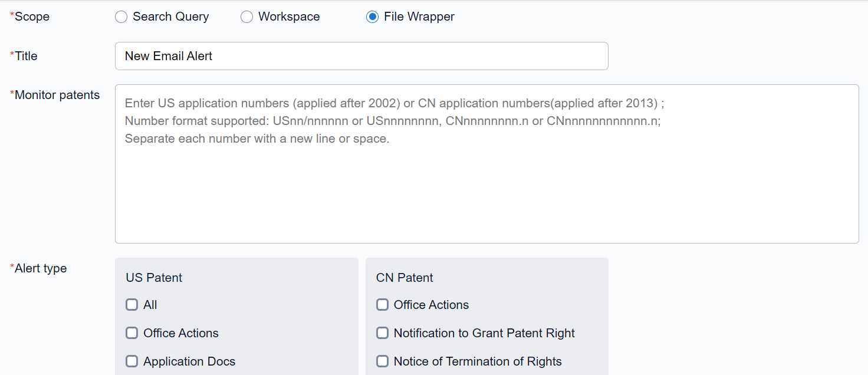
Task: Click the Title field label
Action: point(26,56)
